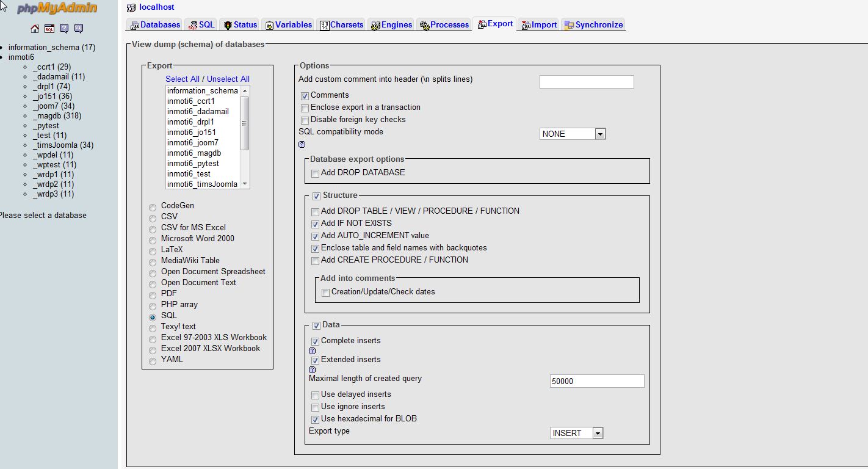Check Use ignore inserts
This screenshot has height=469, width=868.
point(315,407)
